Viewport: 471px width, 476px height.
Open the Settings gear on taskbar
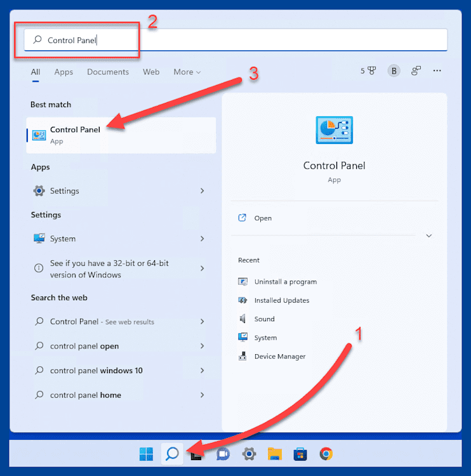249,454
